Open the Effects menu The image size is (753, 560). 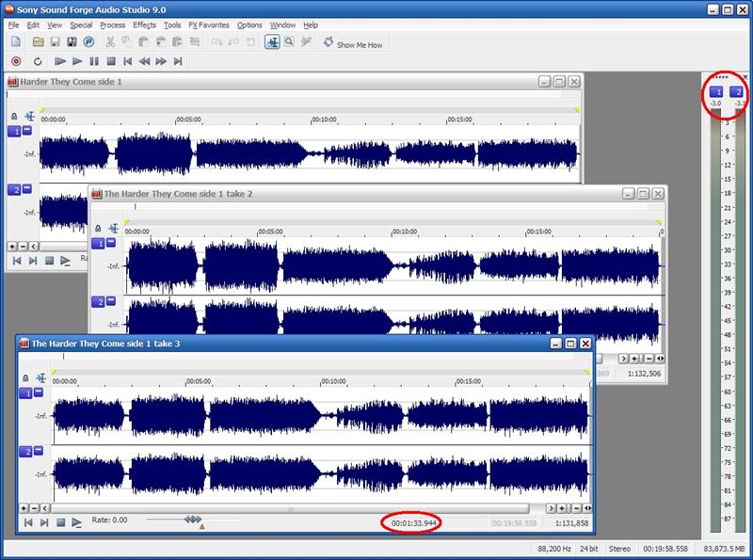click(x=144, y=25)
